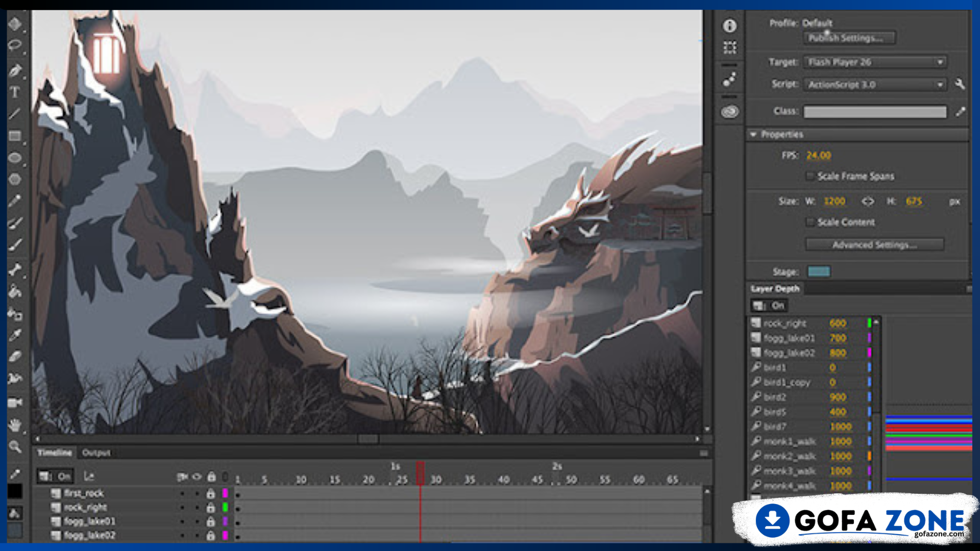Viewport: 980px width, 551px height.
Task: Select the Camera tool
Action: coord(15,403)
